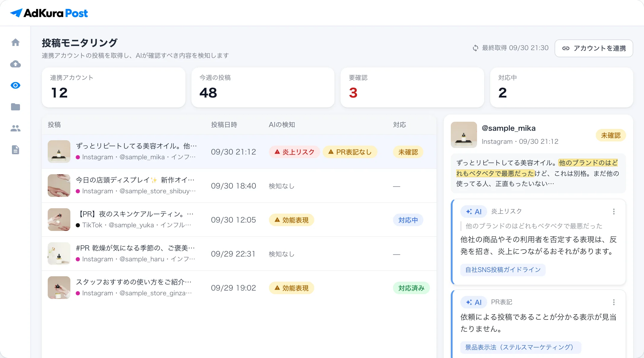Click the PR表記なし badge in first row
Viewport: 644px width, 358px height.
(350, 152)
